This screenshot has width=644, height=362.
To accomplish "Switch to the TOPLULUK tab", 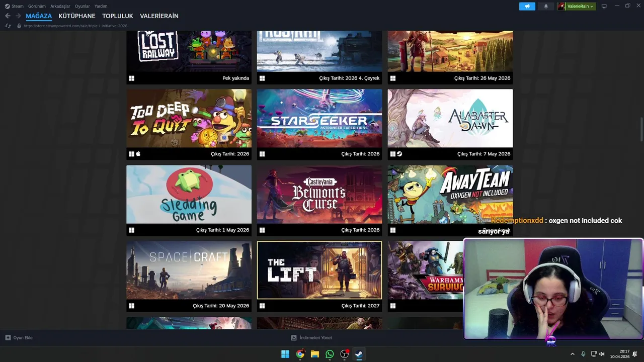I will click(x=118, y=16).
